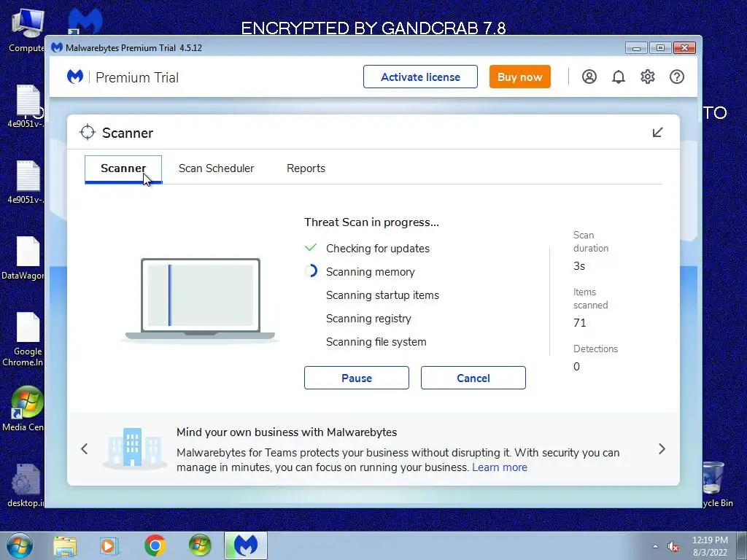Click the Malwarebytes logo beside Premium Trial
747x560 pixels.
point(75,77)
